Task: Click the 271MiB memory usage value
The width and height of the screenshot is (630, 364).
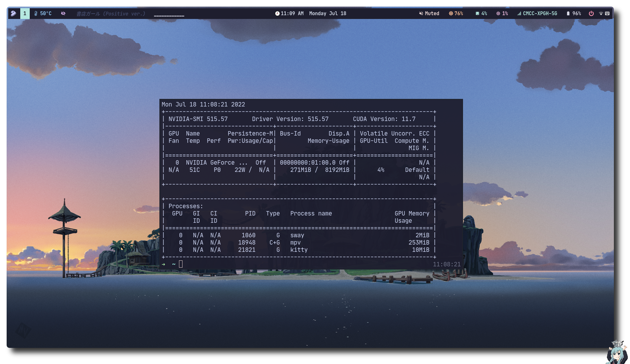Action: pos(301,170)
